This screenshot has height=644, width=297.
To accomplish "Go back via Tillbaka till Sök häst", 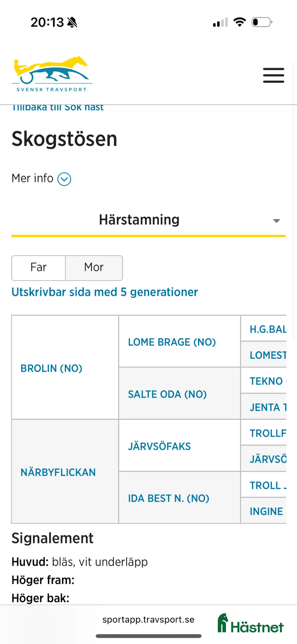I will point(57,107).
